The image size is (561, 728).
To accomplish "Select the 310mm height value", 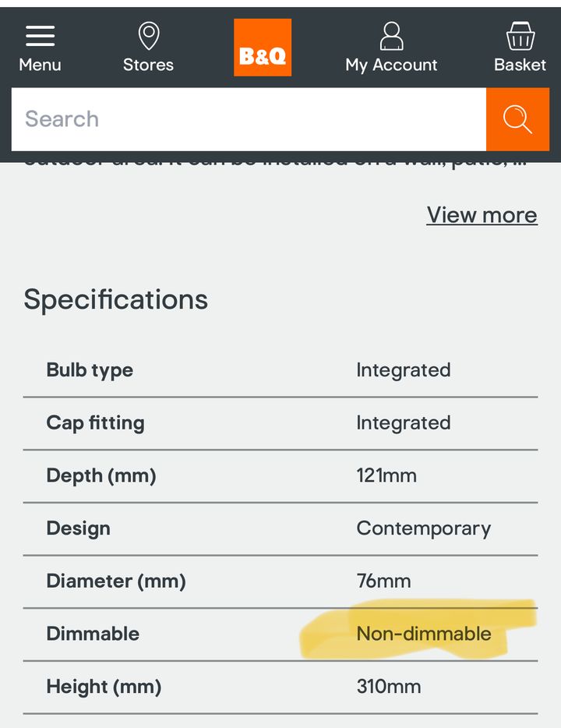I will (x=389, y=686).
